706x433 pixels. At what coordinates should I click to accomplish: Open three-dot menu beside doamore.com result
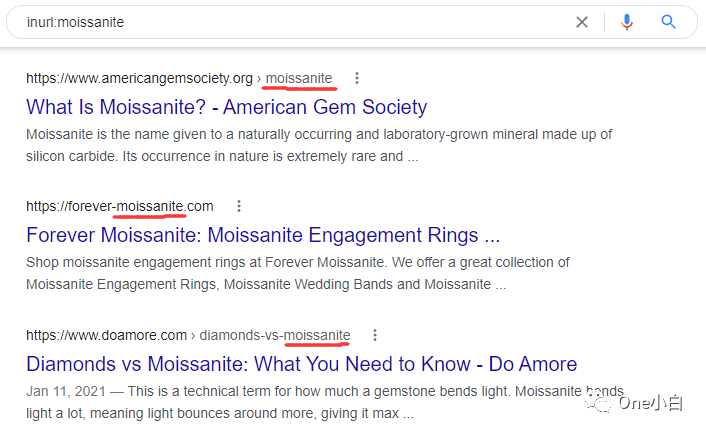375,335
